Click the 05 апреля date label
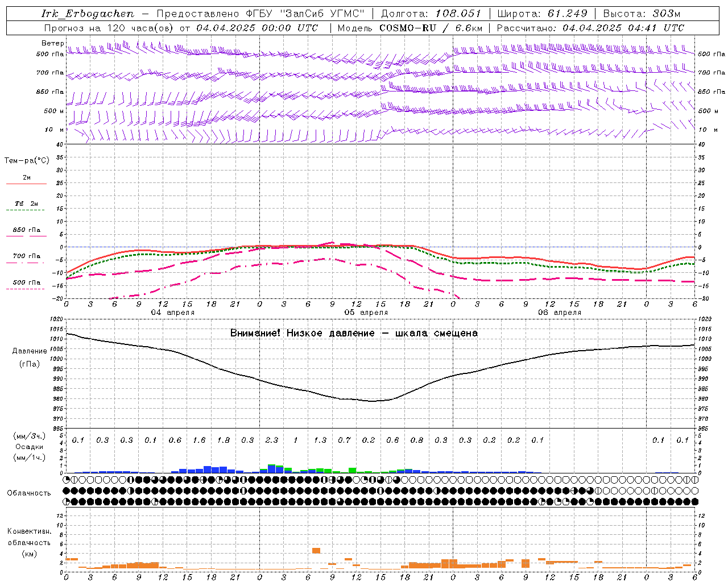Viewport: 728px width, 582px height. point(366,313)
